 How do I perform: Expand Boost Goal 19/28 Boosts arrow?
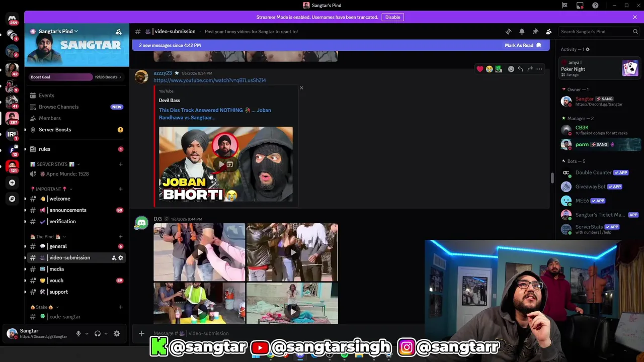click(120, 77)
